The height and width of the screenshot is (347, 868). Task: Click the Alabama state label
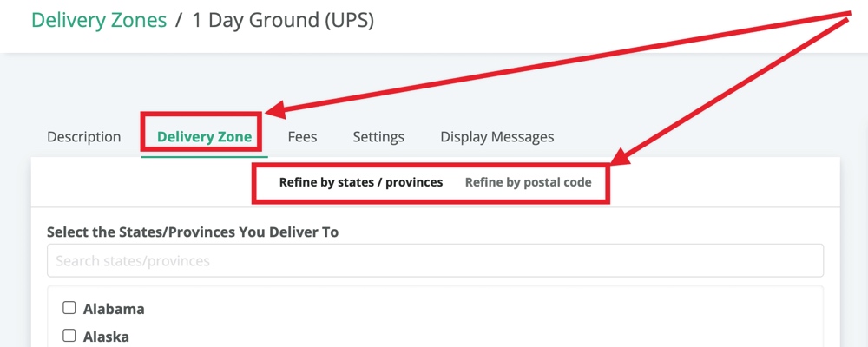pyautogui.click(x=114, y=309)
